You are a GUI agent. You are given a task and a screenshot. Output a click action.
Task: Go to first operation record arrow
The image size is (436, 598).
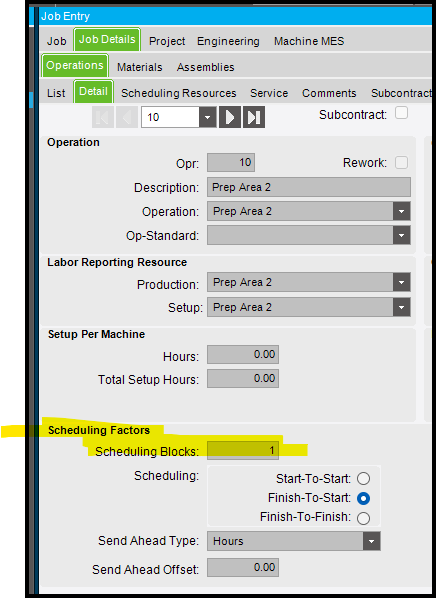point(103,117)
